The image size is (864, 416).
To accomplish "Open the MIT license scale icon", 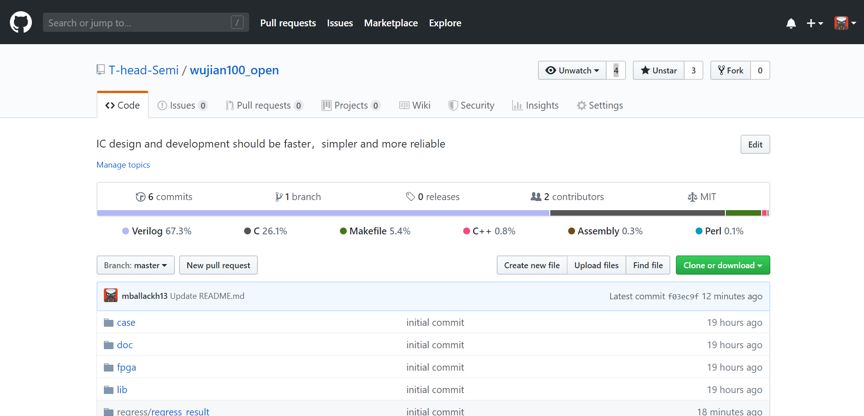I will point(693,197).
